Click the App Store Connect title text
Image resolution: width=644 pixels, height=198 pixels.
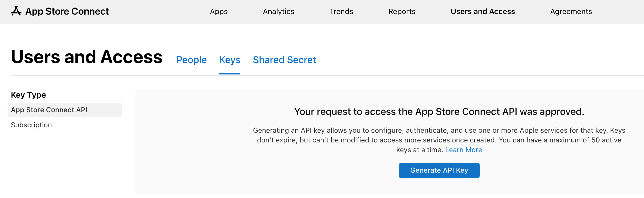(67, 11)
